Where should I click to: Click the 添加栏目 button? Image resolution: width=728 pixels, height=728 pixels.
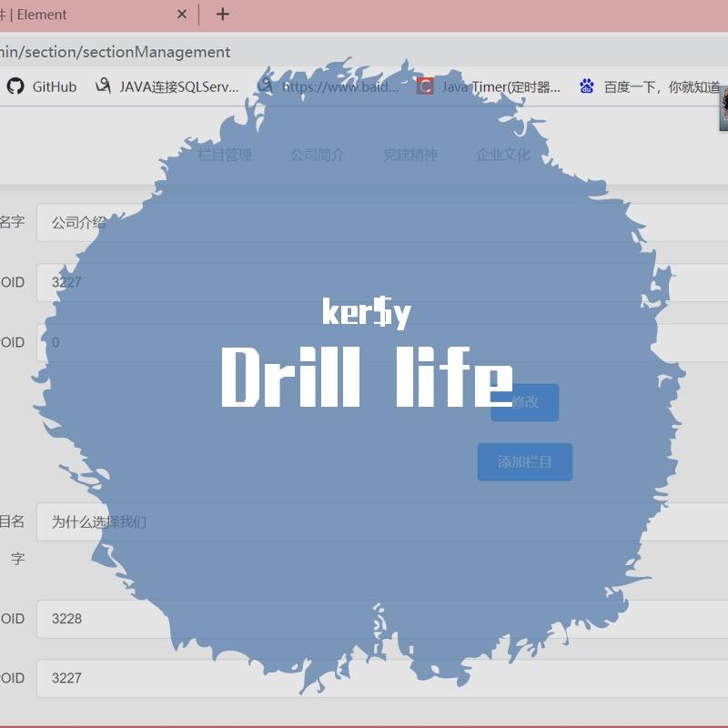pyautogui.click(x=525, y=462)
